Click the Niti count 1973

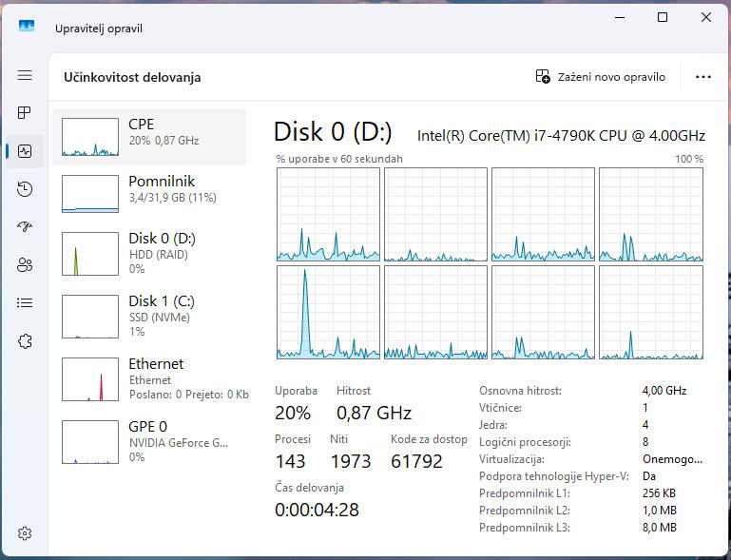pyautogui.click(x=351, y=461)
